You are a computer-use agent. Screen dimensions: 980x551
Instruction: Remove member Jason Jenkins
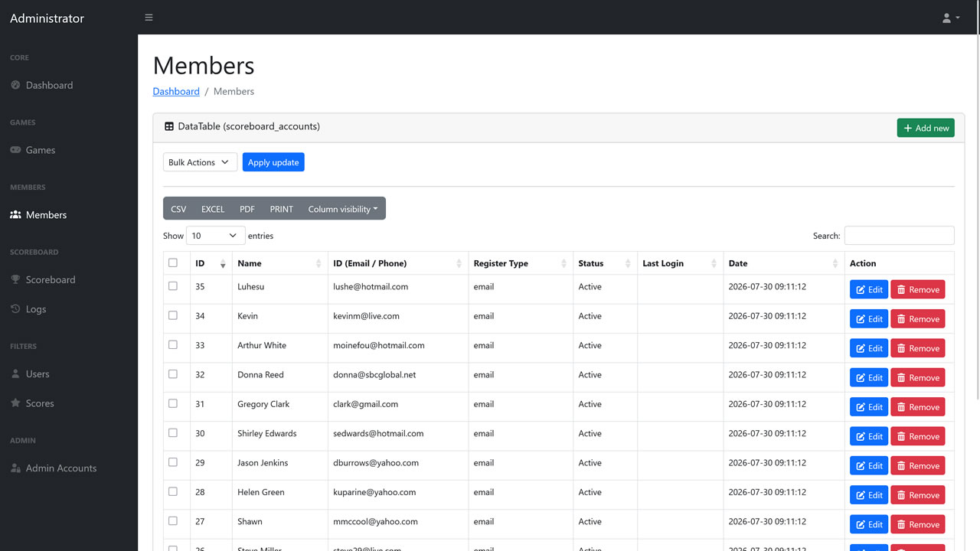point(918,465)
